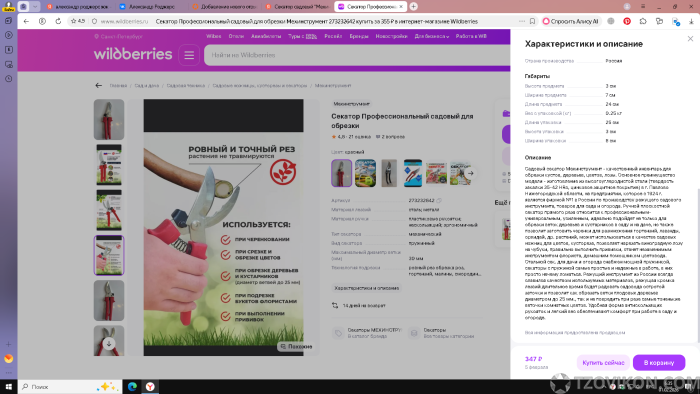Viewport: 700px width, 394px height.
Task: Open the browser extensions puzzle icon
Action: [643, 21]
